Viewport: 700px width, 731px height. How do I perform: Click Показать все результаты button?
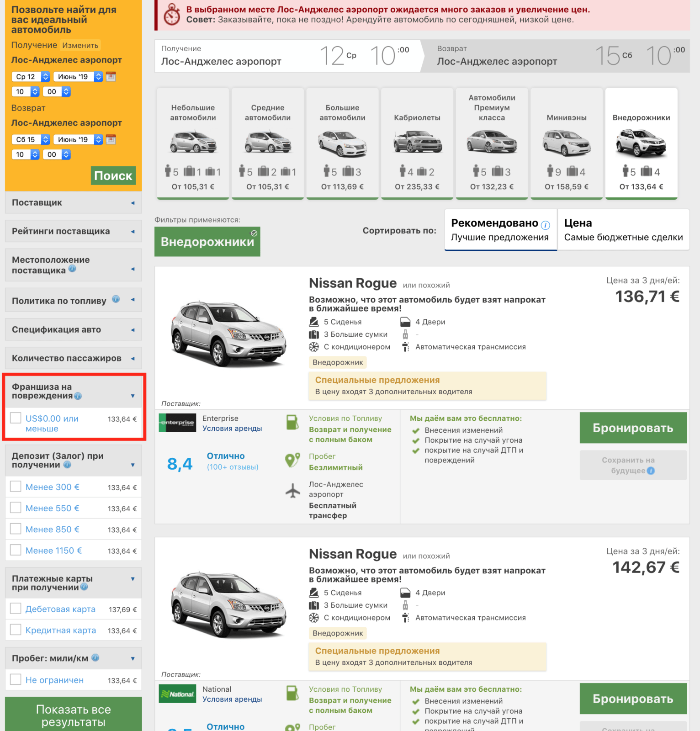tap(73, 715)
